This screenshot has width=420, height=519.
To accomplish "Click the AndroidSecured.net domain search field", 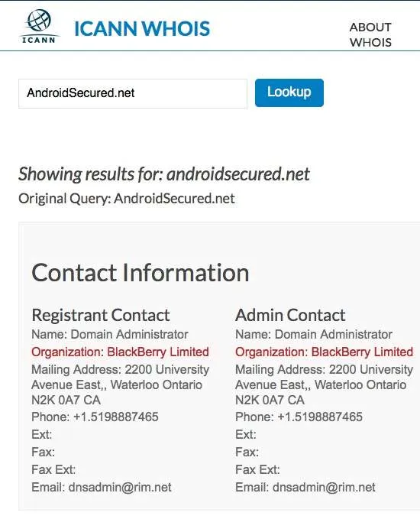I will coord(133,93).
